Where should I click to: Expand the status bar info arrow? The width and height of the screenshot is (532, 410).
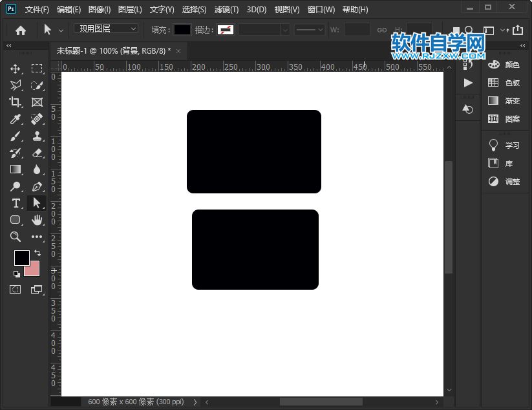195,402
